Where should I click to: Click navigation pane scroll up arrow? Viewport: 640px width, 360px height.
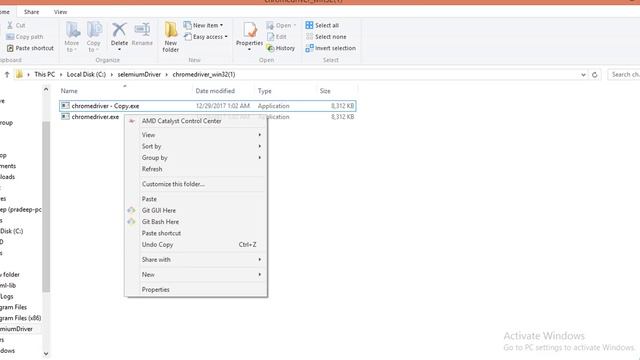[x=46, y=89]
